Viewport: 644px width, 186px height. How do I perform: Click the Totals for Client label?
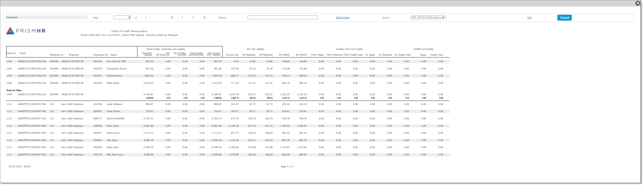click(14, 90)
